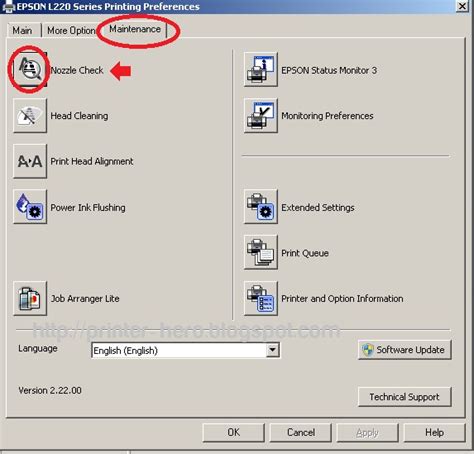Image resolution: width=474 pixels, height=454 pixels.
Task: Click the Monitoring Preferences icon
Action: tap(261, 115)
